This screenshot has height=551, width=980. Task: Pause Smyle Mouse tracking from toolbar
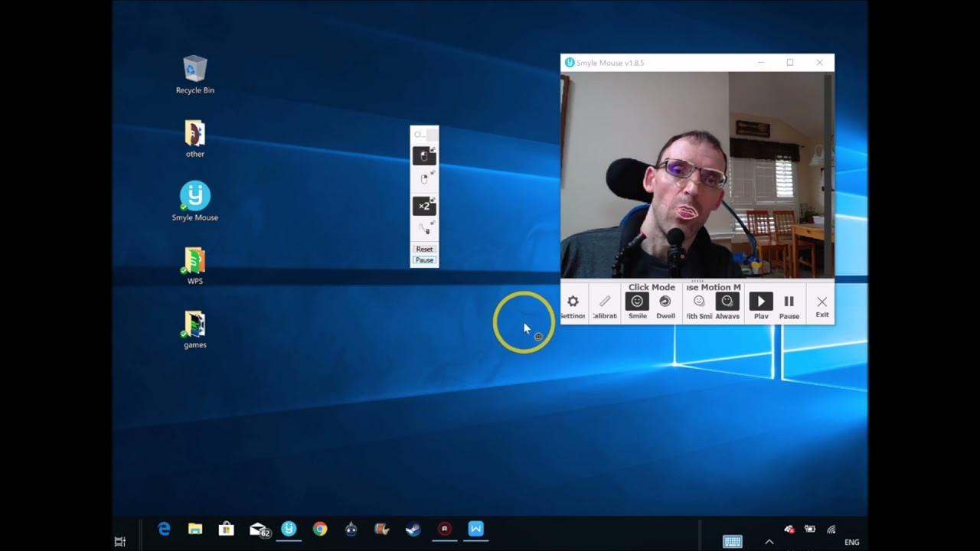coord(789,304)
